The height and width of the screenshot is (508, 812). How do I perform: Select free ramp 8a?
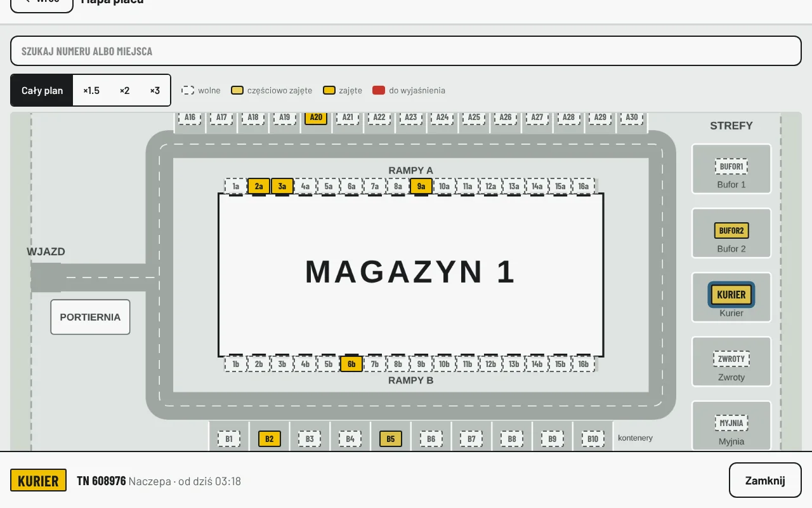click(x=398, y=186)
